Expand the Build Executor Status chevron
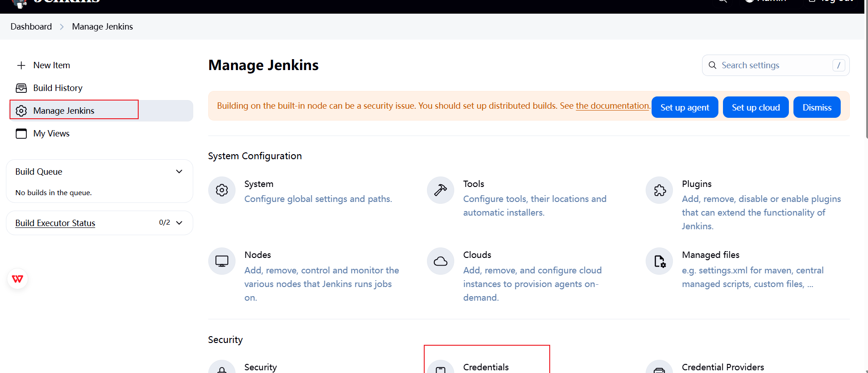 coord(179,223)
